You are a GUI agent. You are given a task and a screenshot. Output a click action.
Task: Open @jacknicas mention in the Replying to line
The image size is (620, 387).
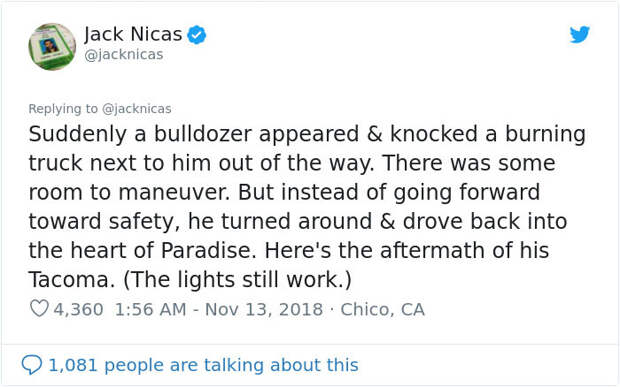[x=137, y=109]
